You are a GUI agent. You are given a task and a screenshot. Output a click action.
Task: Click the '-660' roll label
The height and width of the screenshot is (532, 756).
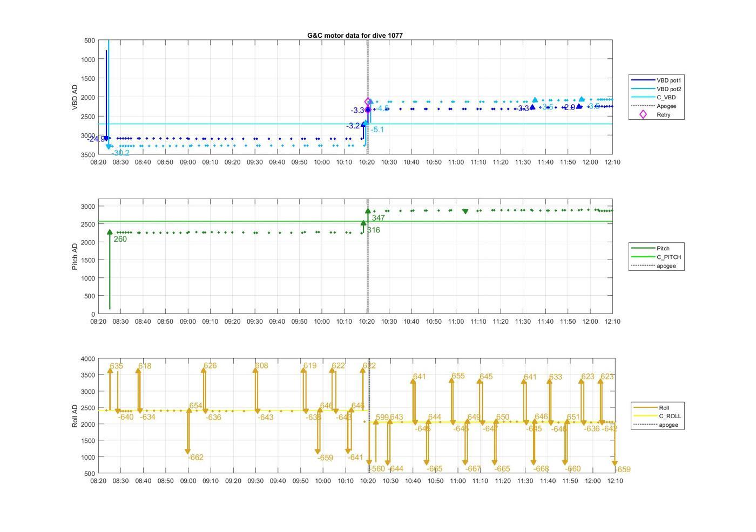(573, 469)
